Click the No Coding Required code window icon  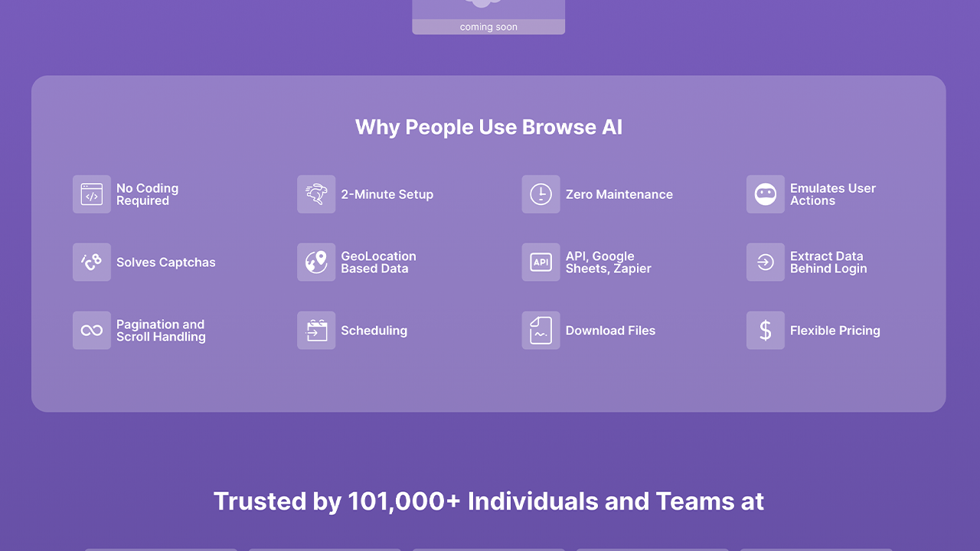click(x=92, y=194)
